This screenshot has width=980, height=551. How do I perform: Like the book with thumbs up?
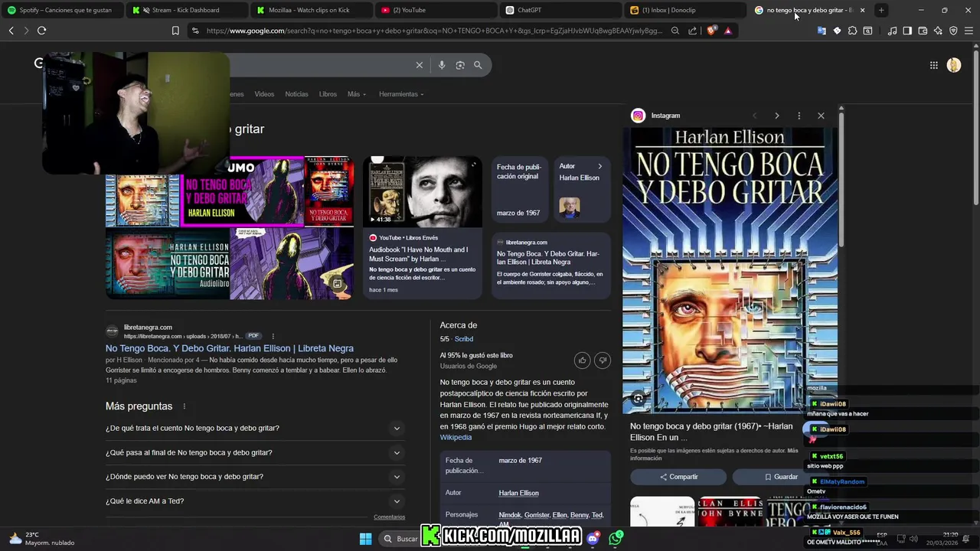pos(582,360)
